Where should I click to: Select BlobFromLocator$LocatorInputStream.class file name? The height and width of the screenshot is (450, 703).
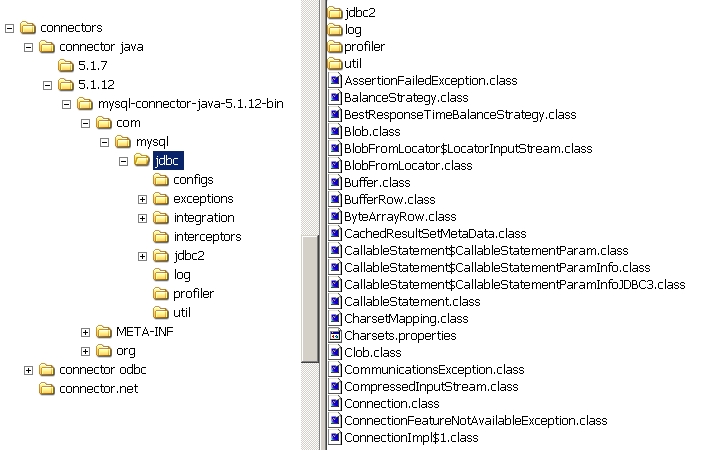coord(468,149)
